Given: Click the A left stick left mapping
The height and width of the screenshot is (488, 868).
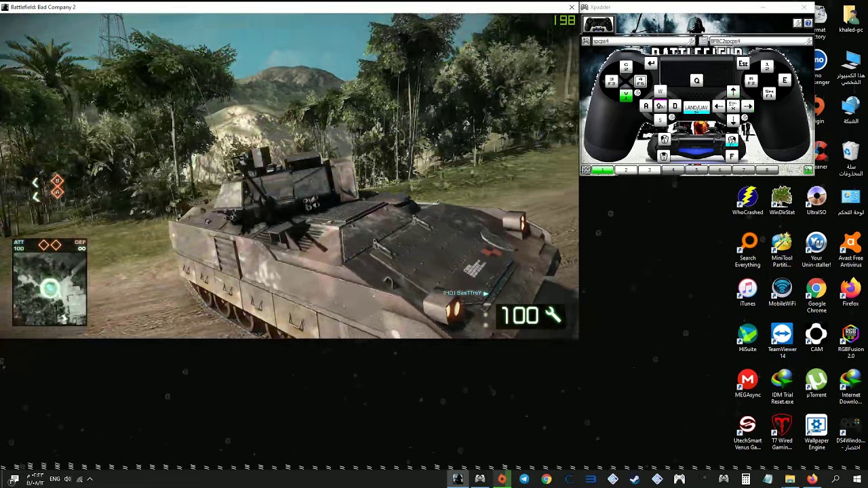Looking at the screenshot, I should pos(646,106).
